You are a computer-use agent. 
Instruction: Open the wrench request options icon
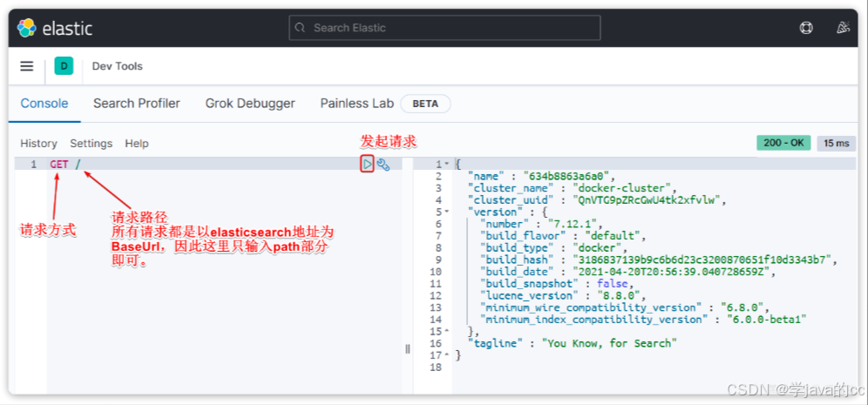coord(383,165)
